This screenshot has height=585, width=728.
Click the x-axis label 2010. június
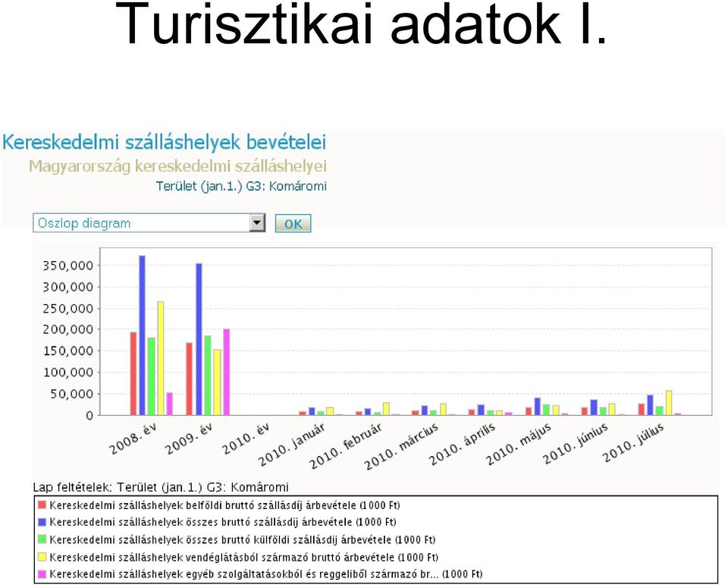click(x=576, y=444)
